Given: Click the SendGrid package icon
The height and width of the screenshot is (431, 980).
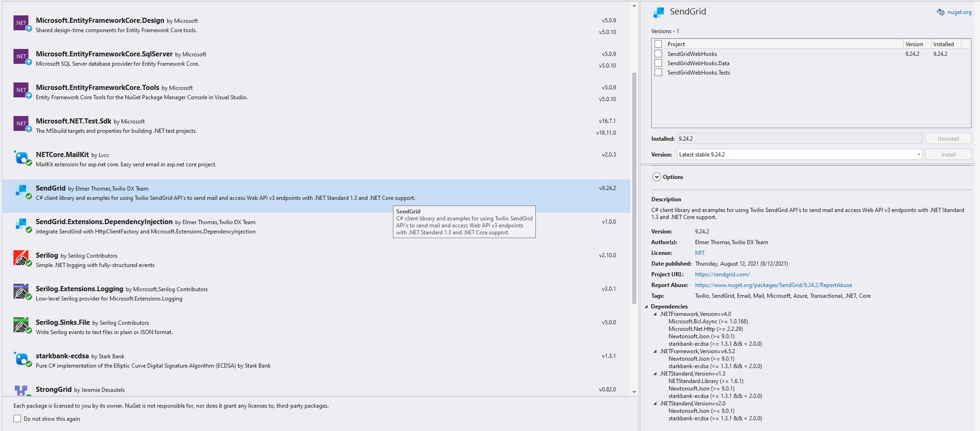Looking at the screenshot, I should pos(22,191).
